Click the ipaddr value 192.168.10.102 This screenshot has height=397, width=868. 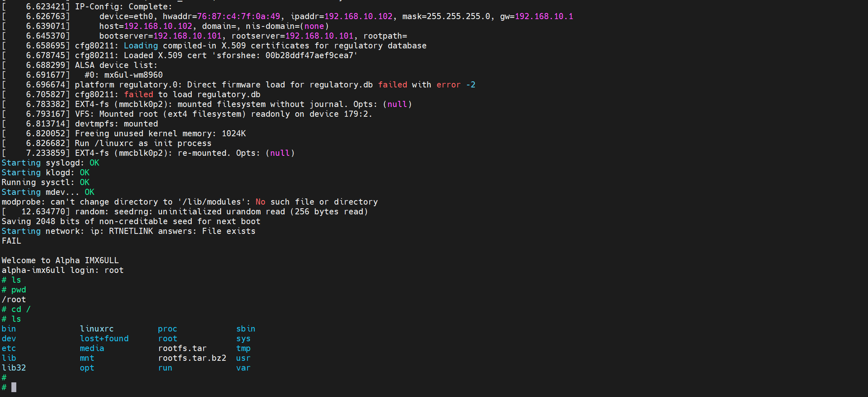358,16
